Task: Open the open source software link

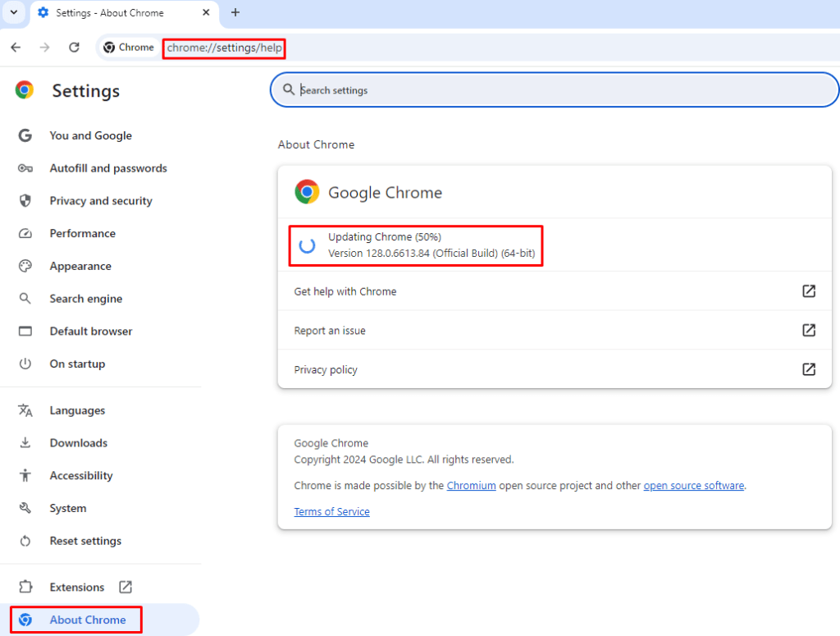Action: coord(693,486)
